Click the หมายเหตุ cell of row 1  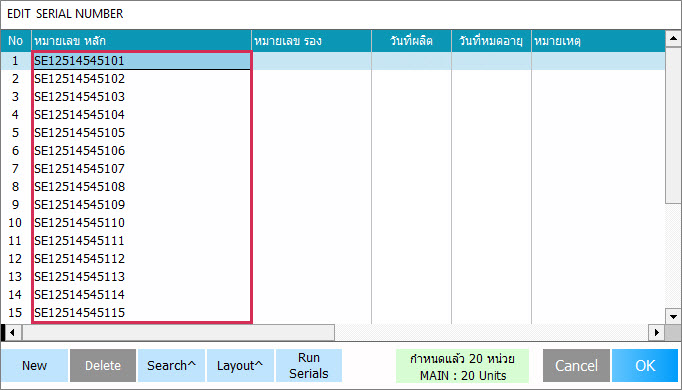(x=598, y=61)
